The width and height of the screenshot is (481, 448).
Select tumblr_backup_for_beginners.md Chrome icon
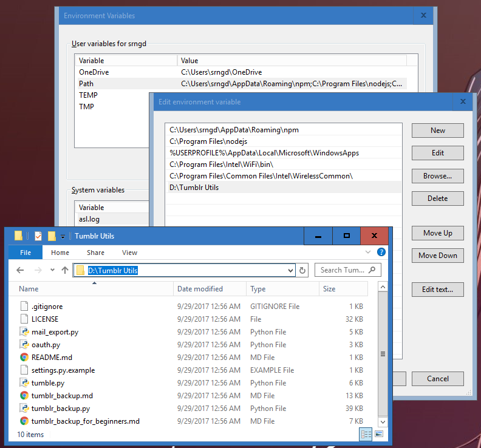[x=24, y=421]
